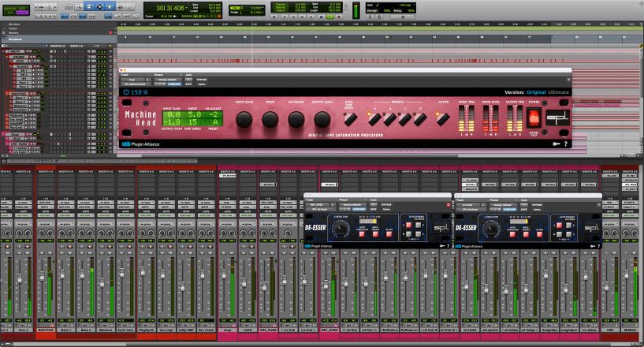Select the Scrubber tool in toolbar

tap(121, 7)
